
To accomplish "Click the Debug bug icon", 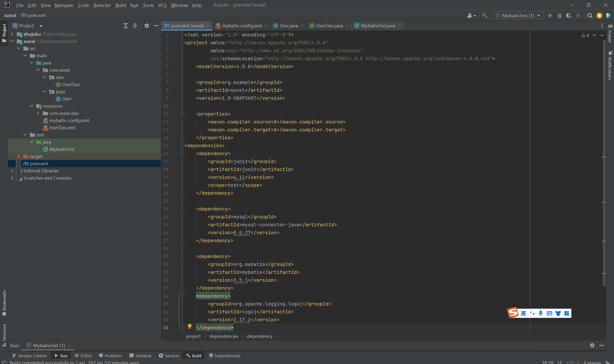I will 560,16.
